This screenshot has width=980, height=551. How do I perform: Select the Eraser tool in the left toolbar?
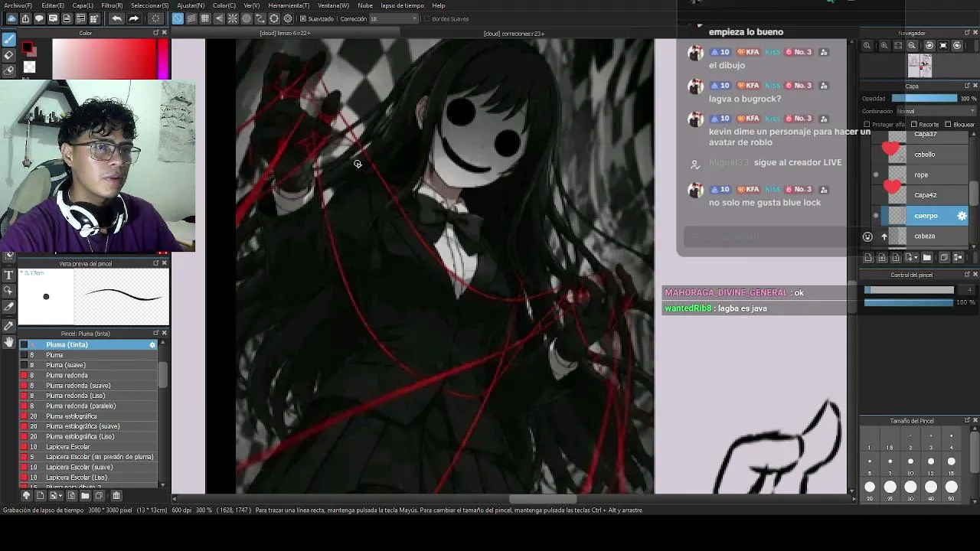click(9, 55)
